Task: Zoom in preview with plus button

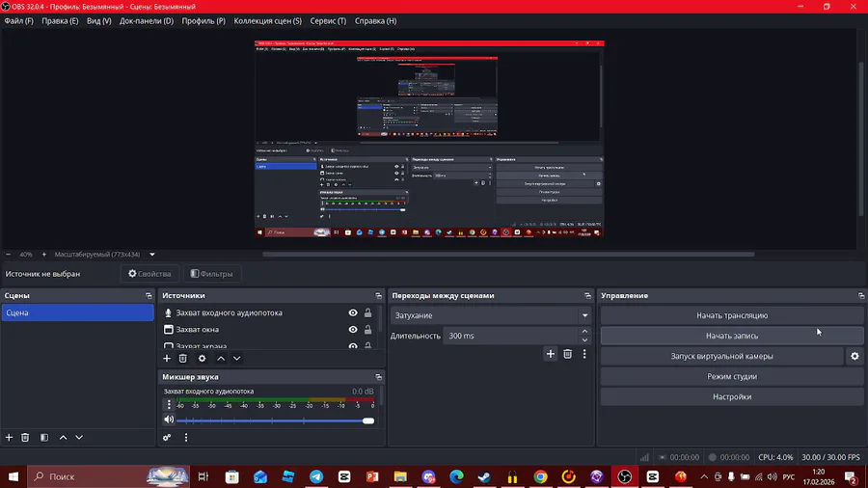Action: click(x=44, y=255)
